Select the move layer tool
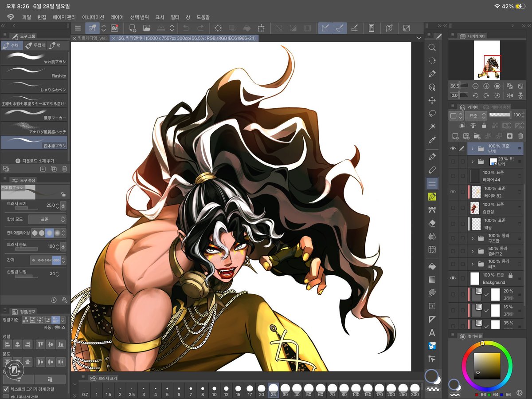 click(432, 101)
